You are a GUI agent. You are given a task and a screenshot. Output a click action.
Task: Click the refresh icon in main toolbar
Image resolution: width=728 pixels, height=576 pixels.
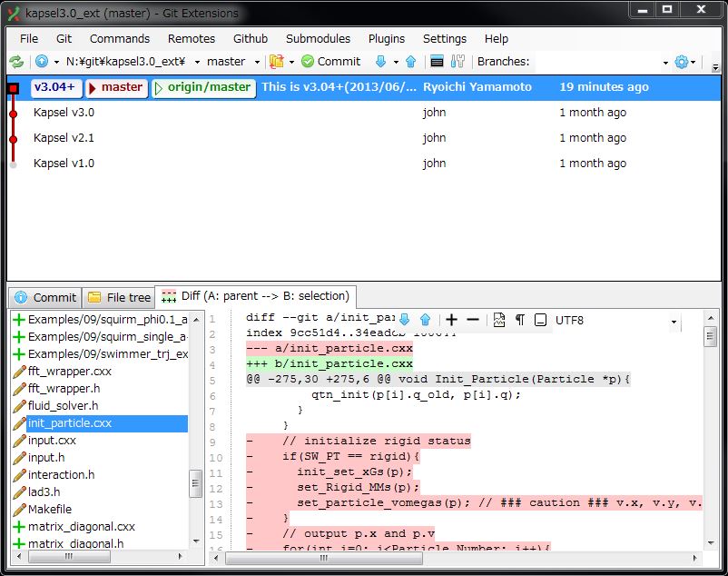pos(16,62)
